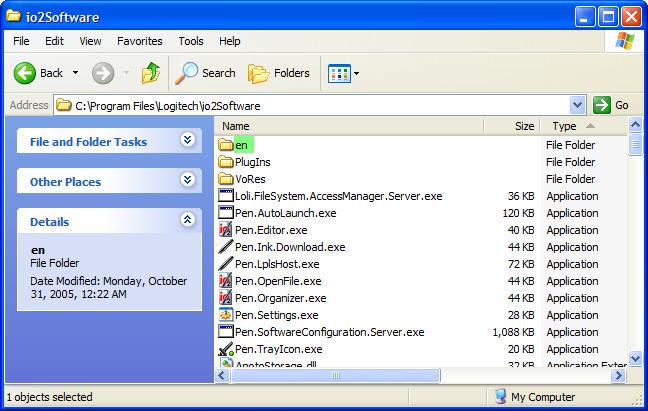Click the green Go arrow button

[x=601, y=105]
